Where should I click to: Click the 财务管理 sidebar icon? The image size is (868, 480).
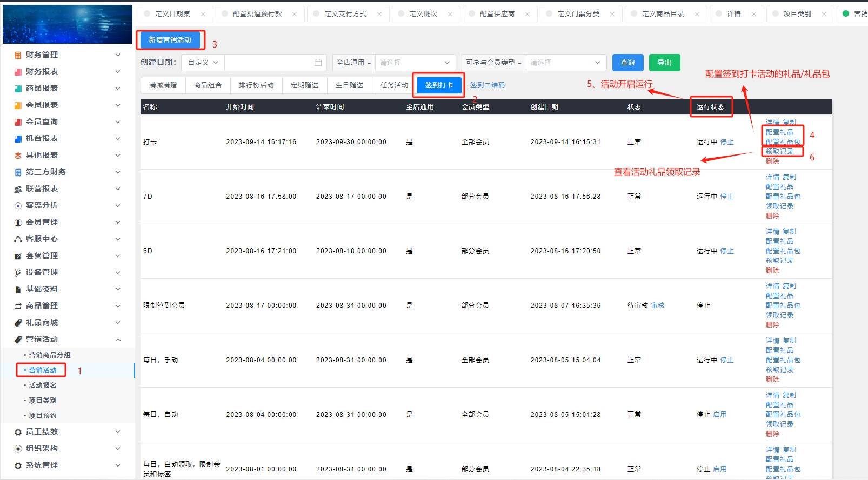(x=18, y=55)
